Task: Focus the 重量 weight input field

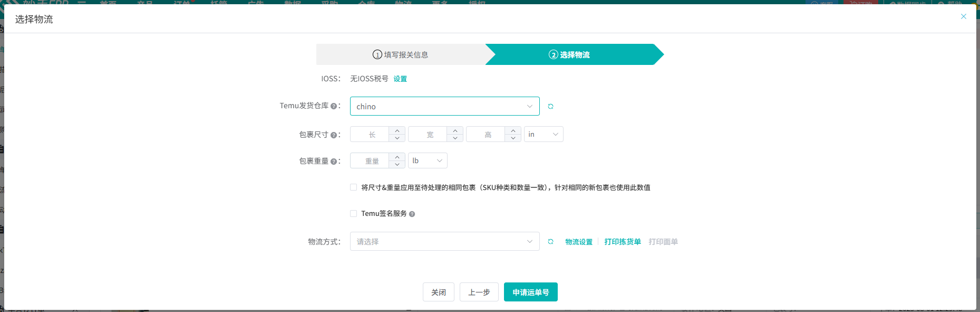Action: (x=370, y=161)
